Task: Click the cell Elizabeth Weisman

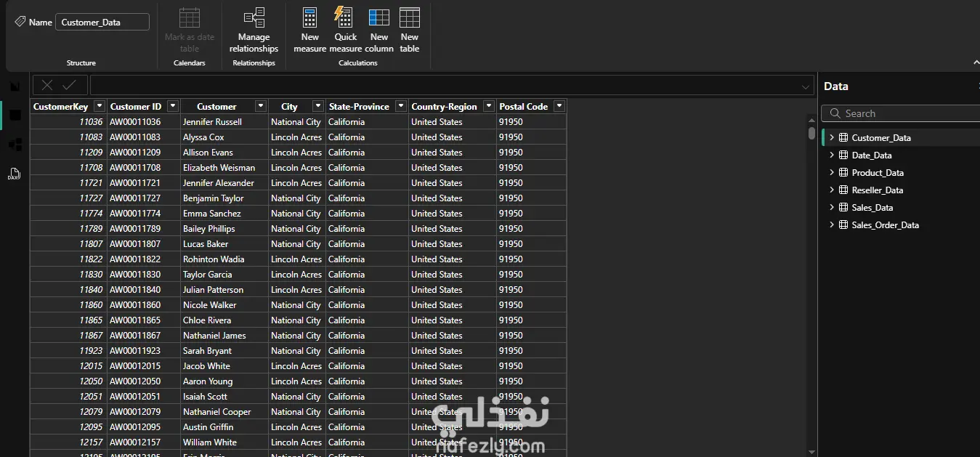Action: point(224,167)
